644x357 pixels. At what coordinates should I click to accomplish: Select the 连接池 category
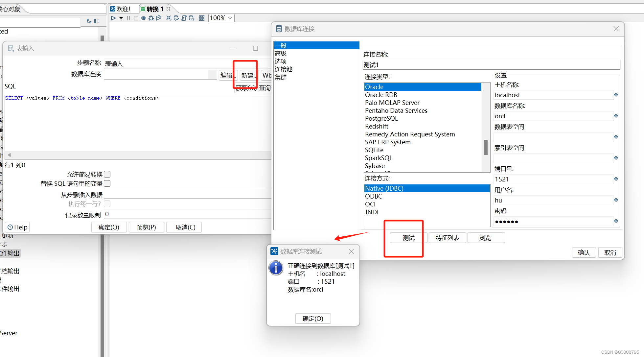pyautogui.click(x=284, y=69)
